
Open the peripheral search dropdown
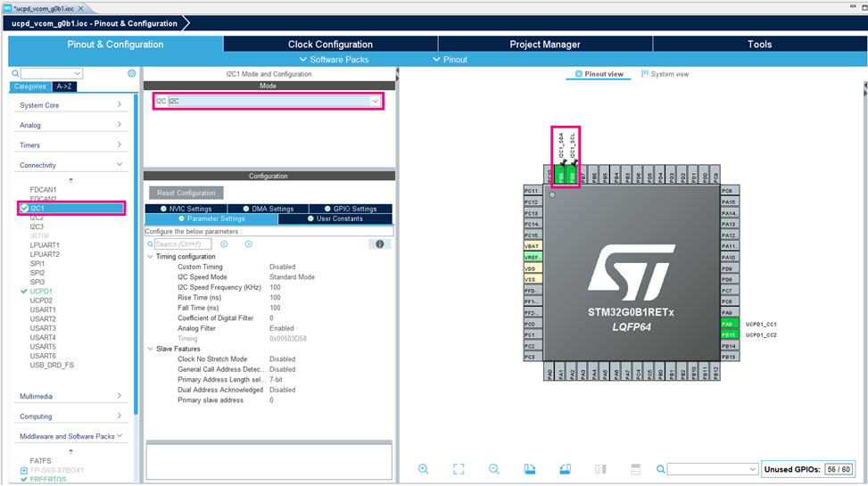[78, 74]
